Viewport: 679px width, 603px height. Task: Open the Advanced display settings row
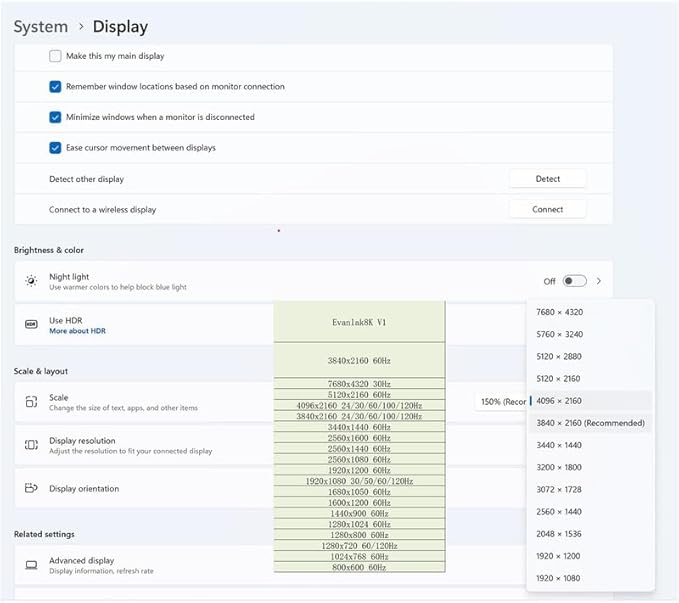click(x=150, y=565)
